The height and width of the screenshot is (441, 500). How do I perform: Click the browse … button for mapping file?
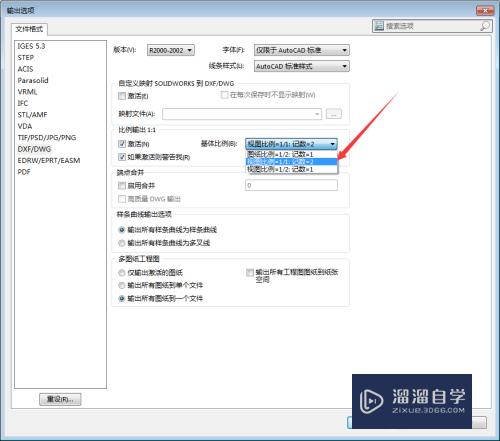(x=334, y=114)
